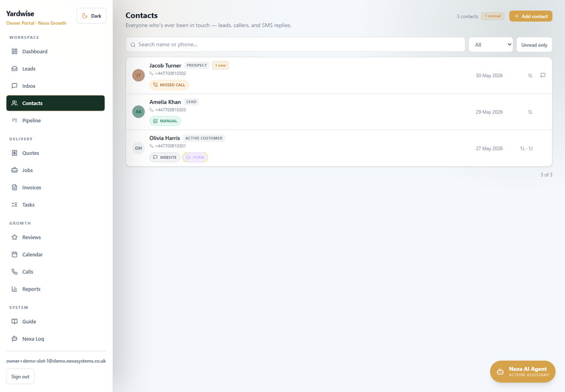This screenshot has width=565, height=392.
Task: Open the Dashboard page
Action: (x=56, y=52)
